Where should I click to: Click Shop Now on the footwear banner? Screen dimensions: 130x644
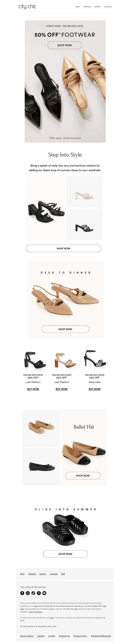pos(65,45)
